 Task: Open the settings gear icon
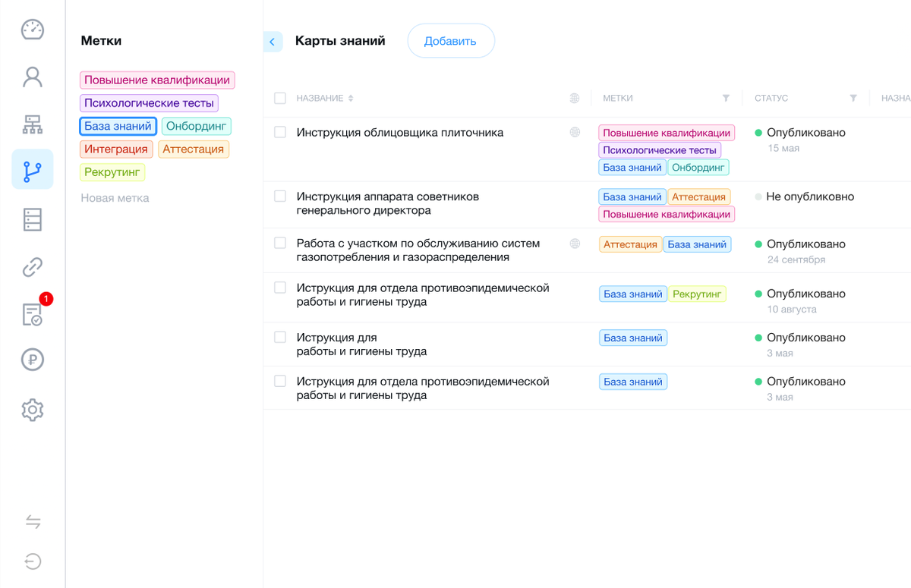(33, 410)
